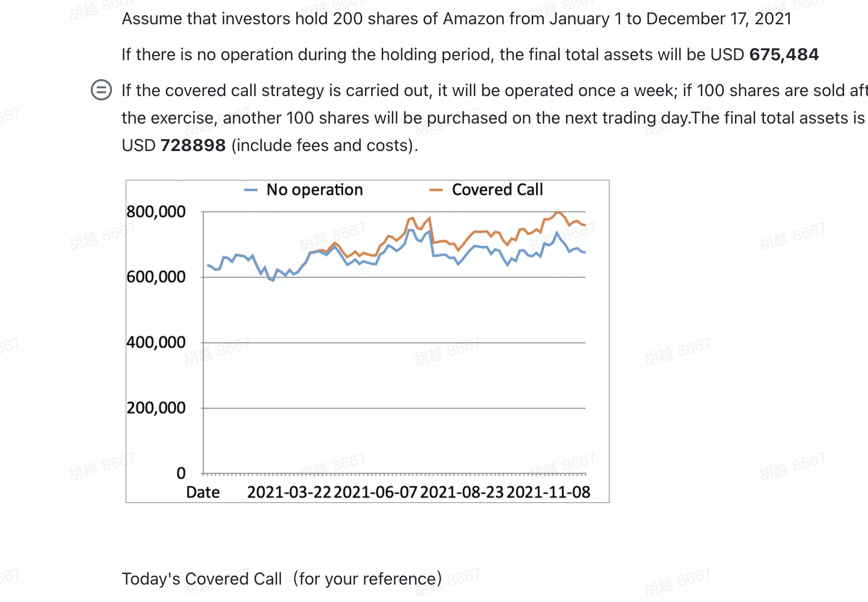
Task: Click the orange Covered Call legend marker
Action: tap(436, 190)
